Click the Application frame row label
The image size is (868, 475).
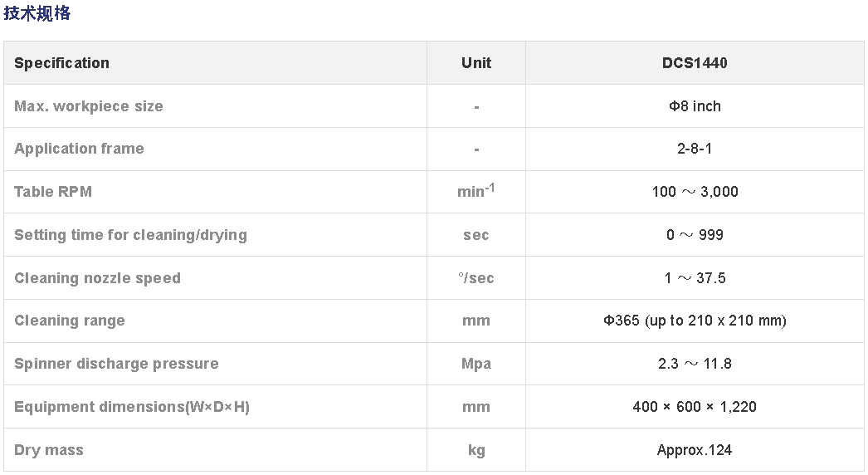pos(79,149)
